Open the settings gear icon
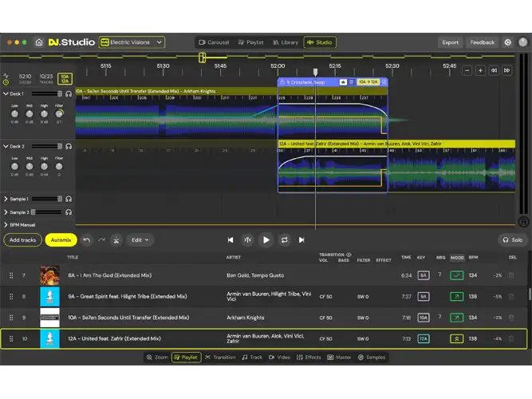 tap(507, 42)
